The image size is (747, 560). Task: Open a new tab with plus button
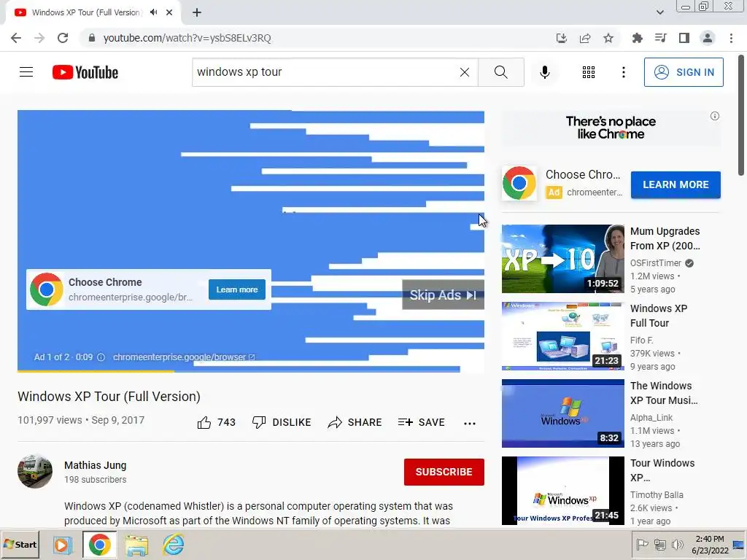pos(197,12)
